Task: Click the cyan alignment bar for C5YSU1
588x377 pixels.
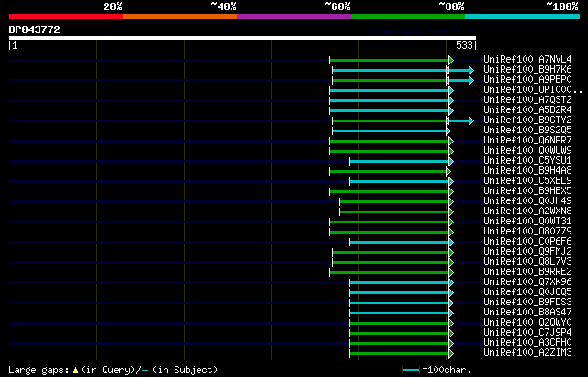Action: coord(400,161)
